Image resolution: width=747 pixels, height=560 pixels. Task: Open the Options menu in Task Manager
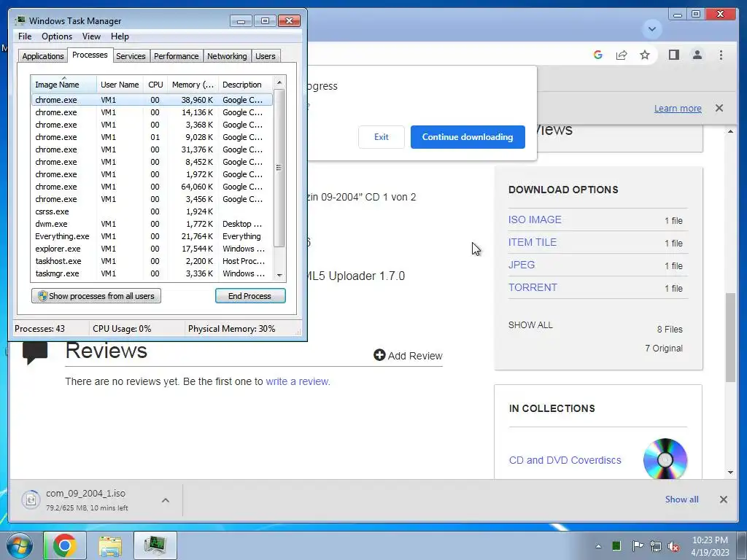pos(57,36)
